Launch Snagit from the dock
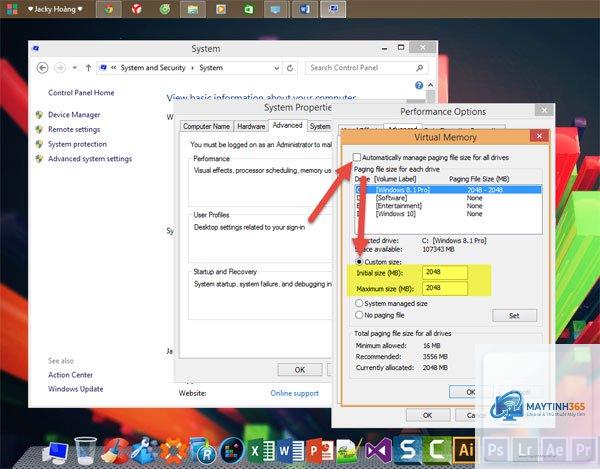Viewport: 600px width, 469px height. (408, 450)
